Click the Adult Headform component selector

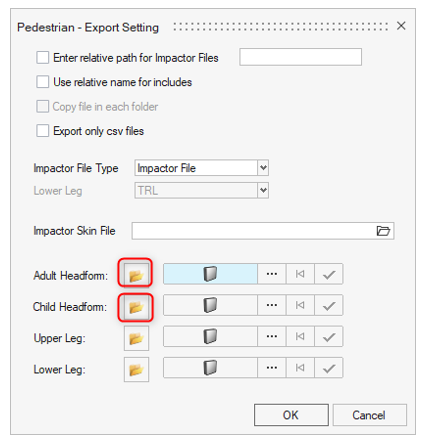pyautogui.click(x=210, y=274)
